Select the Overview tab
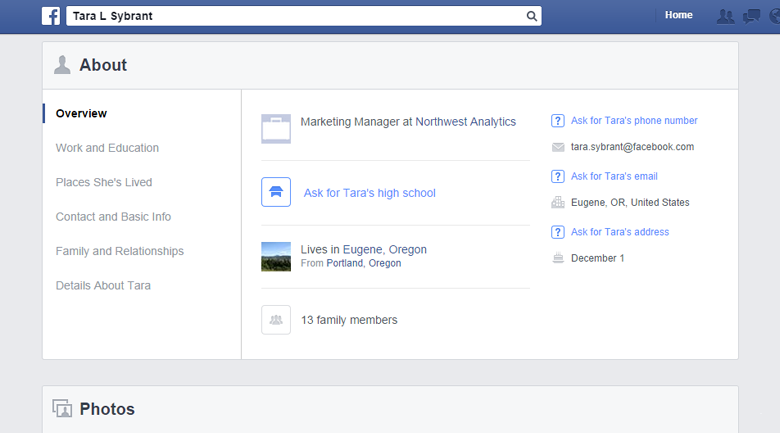 point(81,114)
